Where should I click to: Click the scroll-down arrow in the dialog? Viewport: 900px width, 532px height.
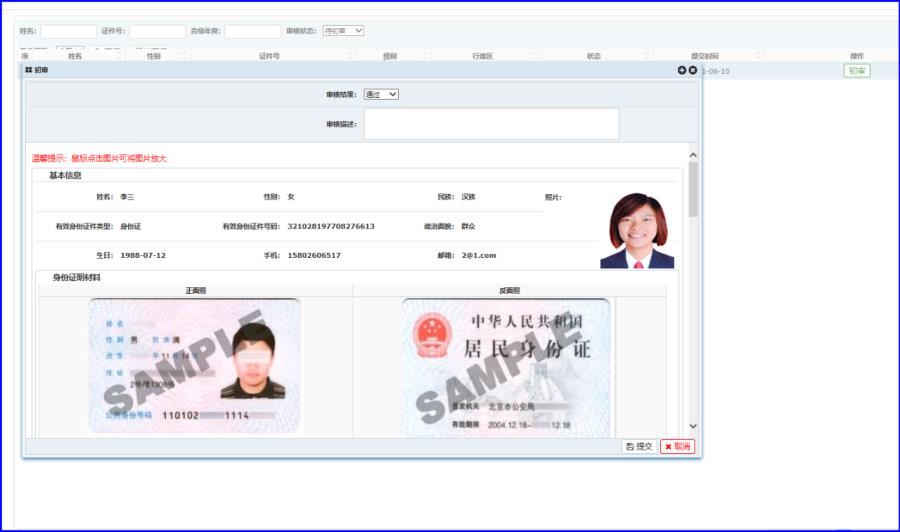tap(693, 426)
